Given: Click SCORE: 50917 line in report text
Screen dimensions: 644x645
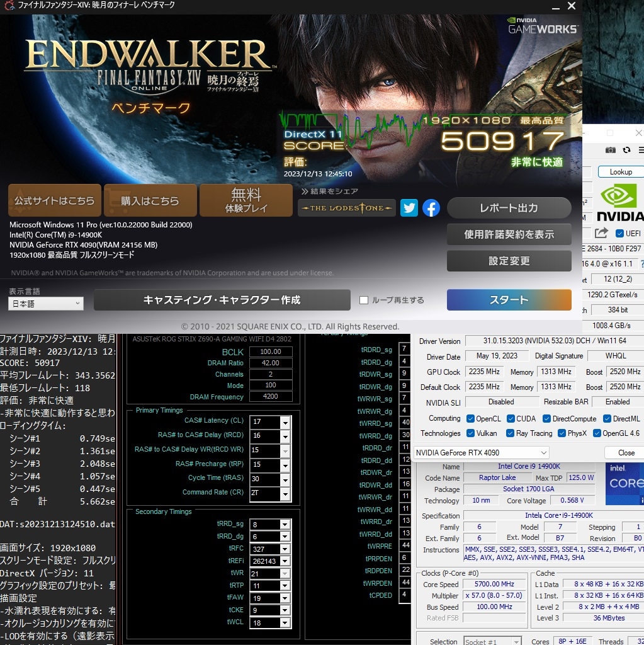Looking at the screenshot, I should pos(30,363).
